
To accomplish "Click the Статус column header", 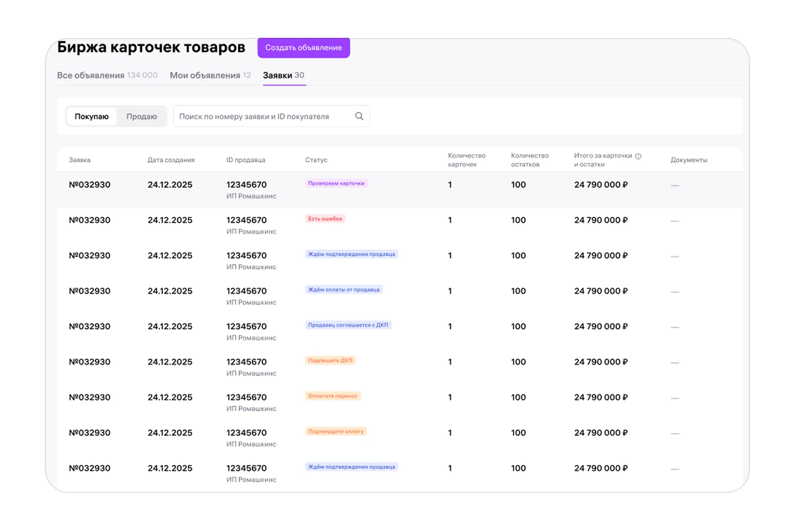I will 316,160.
